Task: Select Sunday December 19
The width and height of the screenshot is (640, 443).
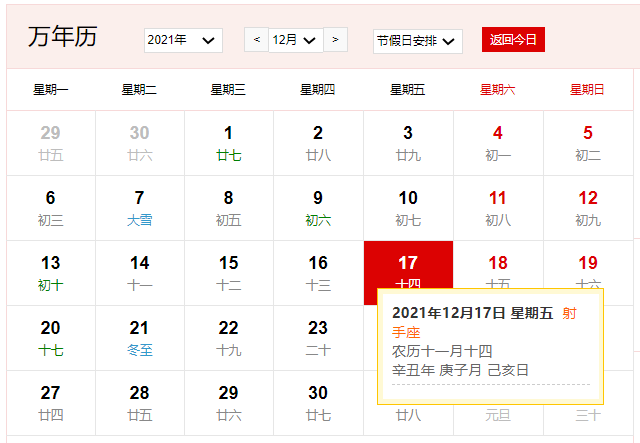Action: pos(588,265)
